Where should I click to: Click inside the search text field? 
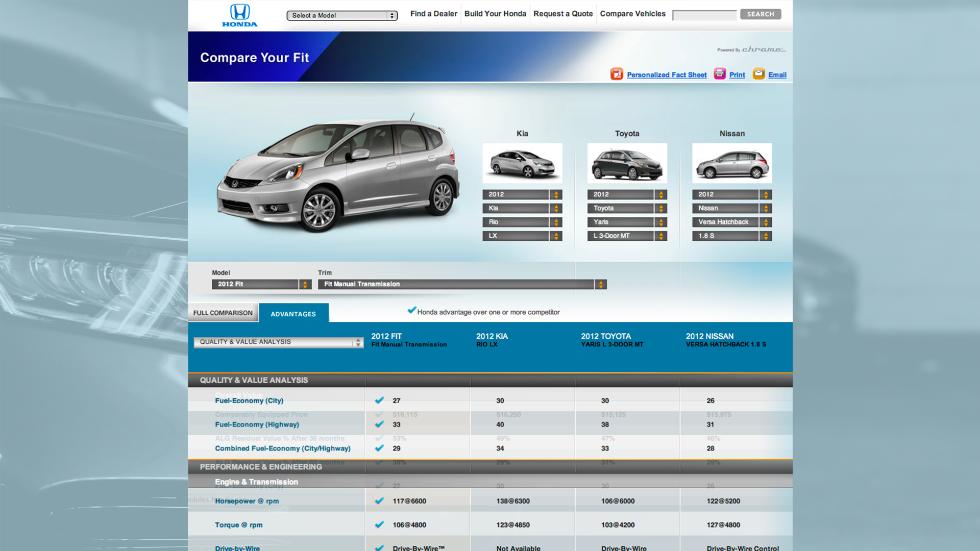704,15
